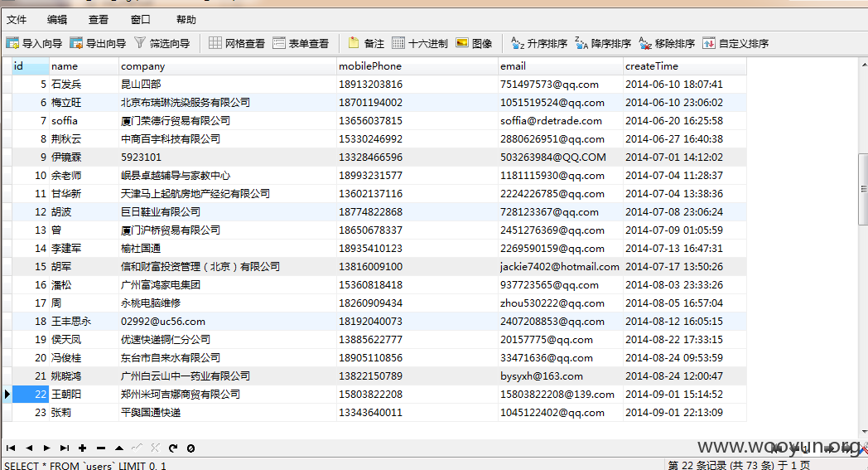Viewport: 868px width, 470px height.
Task: Select the highlighted id cell 22
Action: coord(30,394)
